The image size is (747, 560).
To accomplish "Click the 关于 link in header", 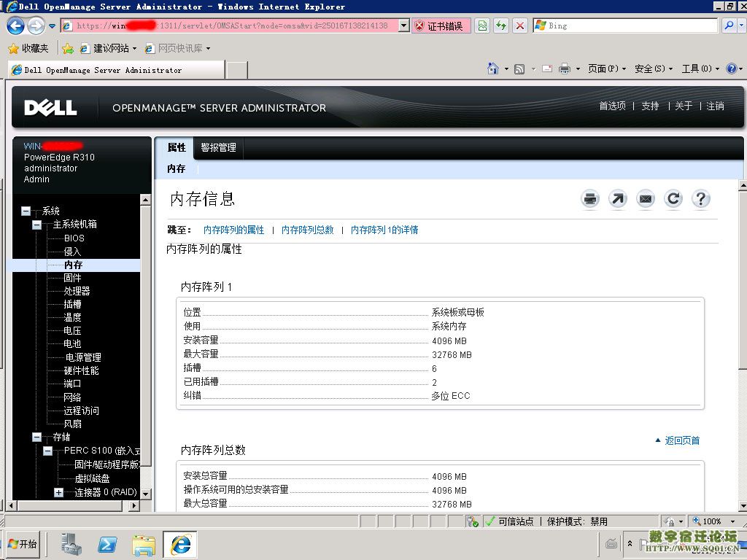I will [683, 106].
